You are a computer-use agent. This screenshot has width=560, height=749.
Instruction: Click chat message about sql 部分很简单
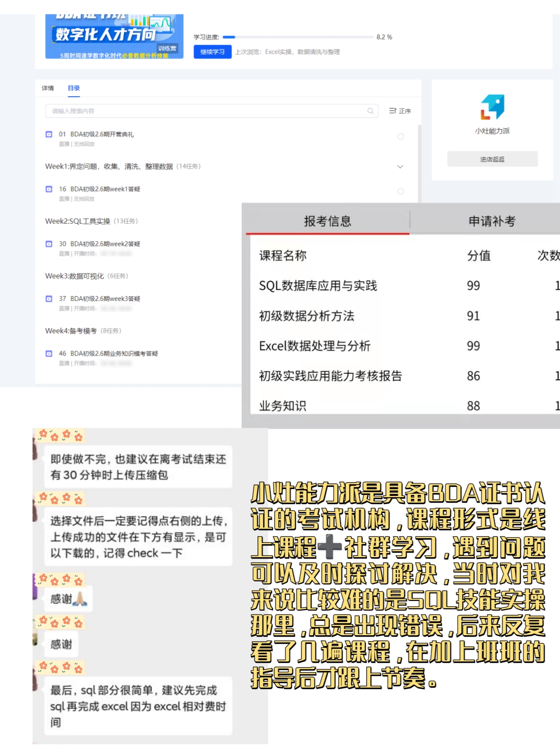click(138, 706)
